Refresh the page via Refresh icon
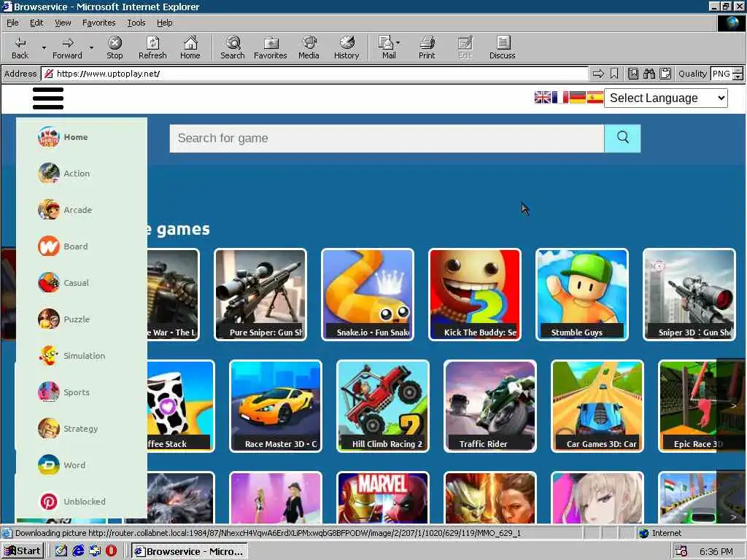This screenshot has height=560, width=747. point(152,47)
